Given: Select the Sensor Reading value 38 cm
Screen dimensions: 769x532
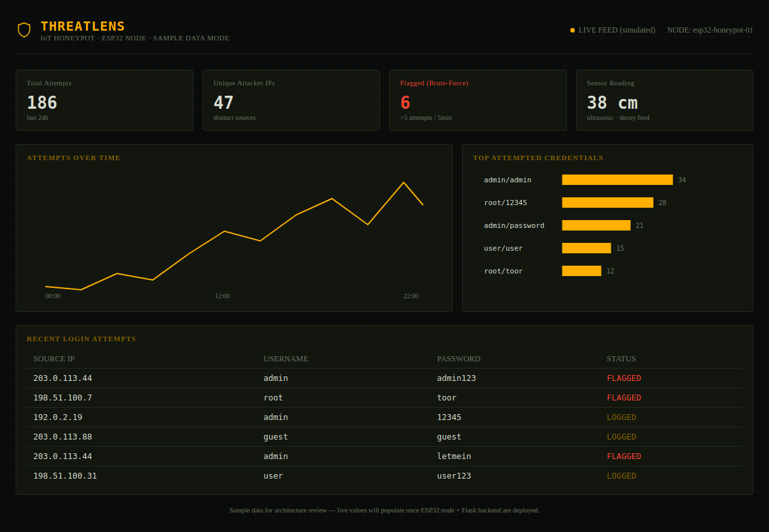Looking at the screenshot, I should click(612, 102).
